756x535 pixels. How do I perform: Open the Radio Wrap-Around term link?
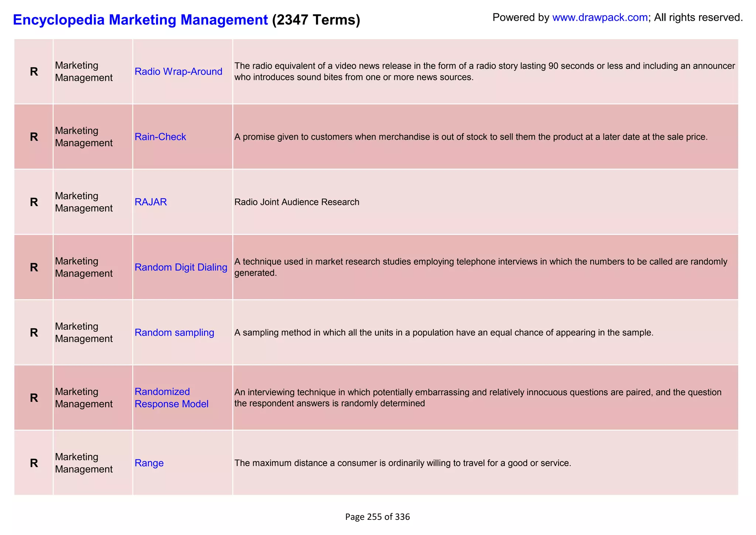178,72
